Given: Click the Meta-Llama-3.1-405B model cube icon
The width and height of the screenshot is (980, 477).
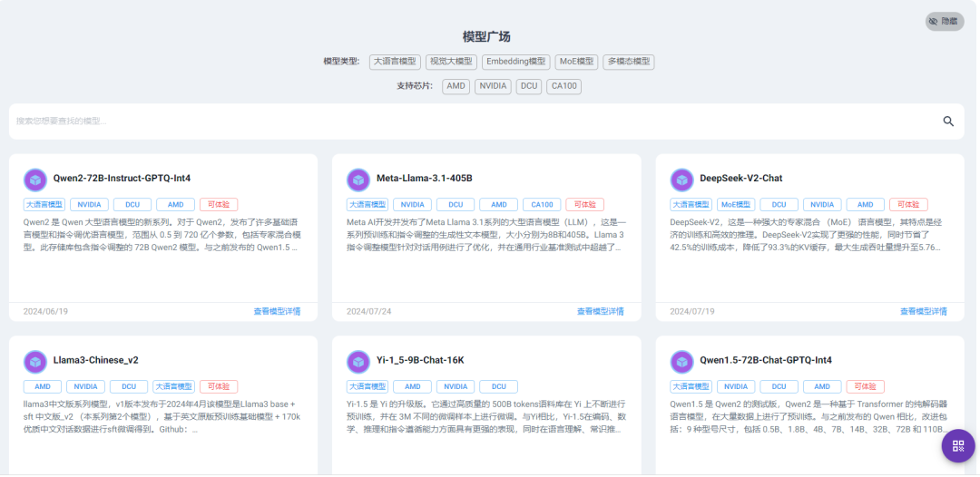Looking at the screenshot, I should (358, 180).
